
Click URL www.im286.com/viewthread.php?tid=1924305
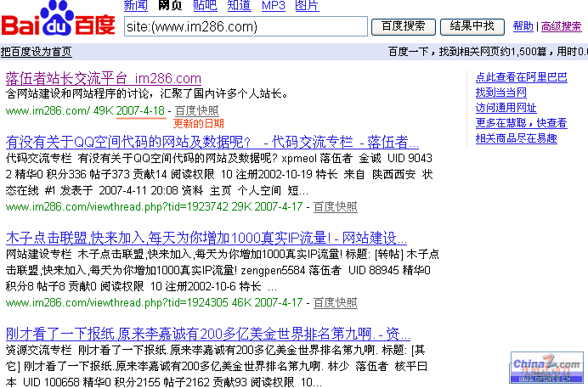click(x=117, y=302)
